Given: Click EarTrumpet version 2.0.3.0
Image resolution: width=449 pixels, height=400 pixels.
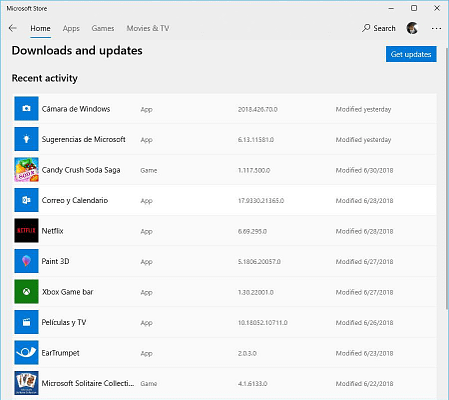Looking at the screenshot, I should [x=247, y=353].
